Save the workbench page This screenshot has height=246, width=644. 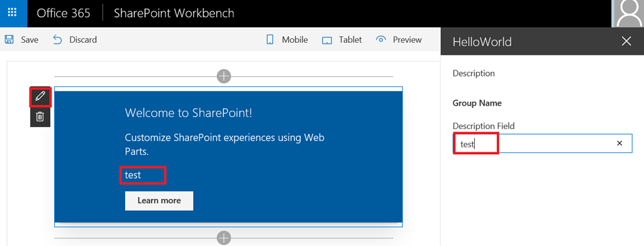pyautogui.click(x=21, y=40)
